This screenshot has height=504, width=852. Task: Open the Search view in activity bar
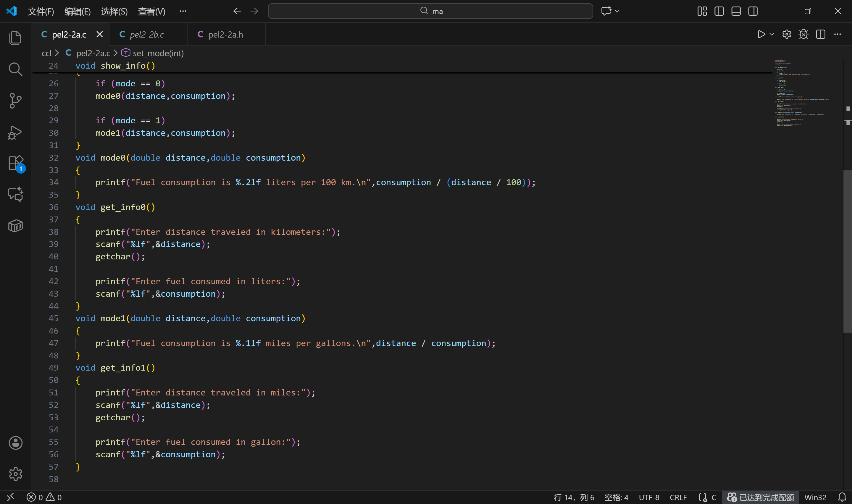pyautogui.click(x=15, y=69)
